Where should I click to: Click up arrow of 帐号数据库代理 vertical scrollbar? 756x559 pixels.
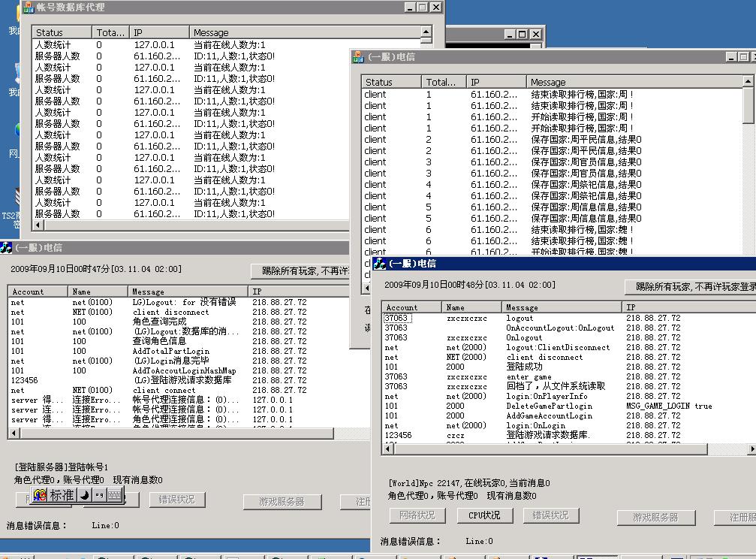[426, 32]
